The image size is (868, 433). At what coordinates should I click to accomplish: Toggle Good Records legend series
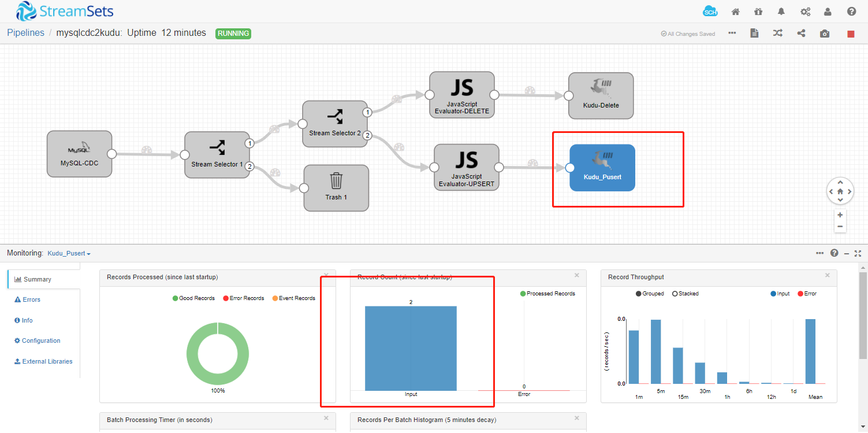(193, 298)
